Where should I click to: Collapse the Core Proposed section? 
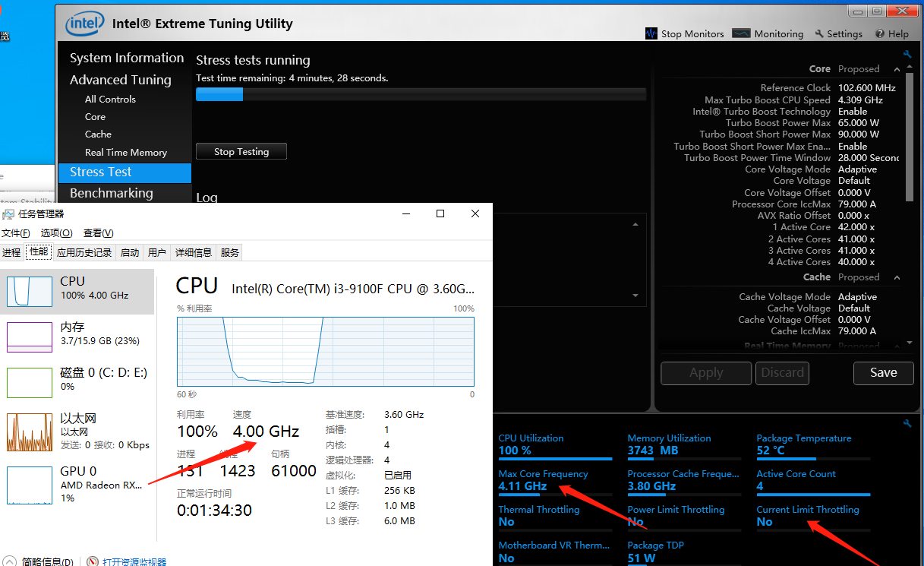click(897, 69)
